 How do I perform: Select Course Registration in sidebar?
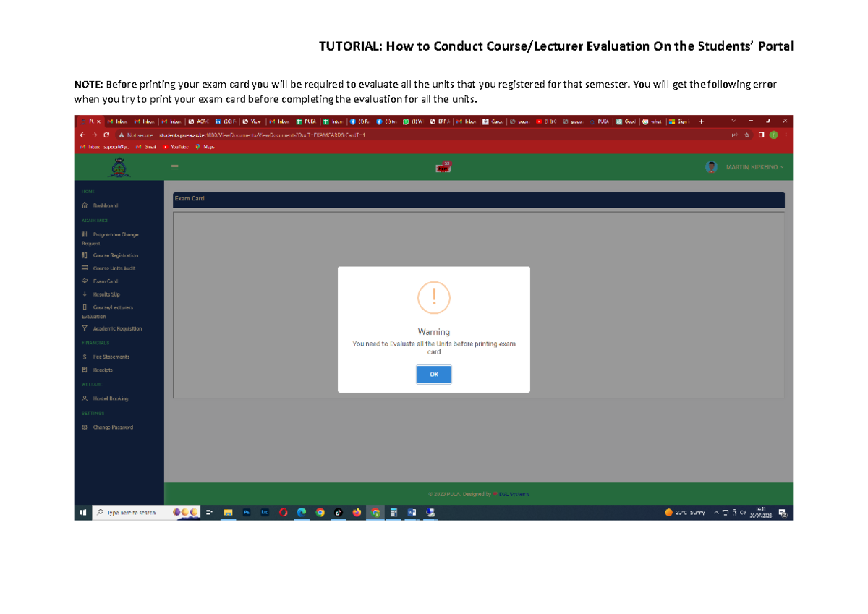pyautogui.click(x=115, y=255)
